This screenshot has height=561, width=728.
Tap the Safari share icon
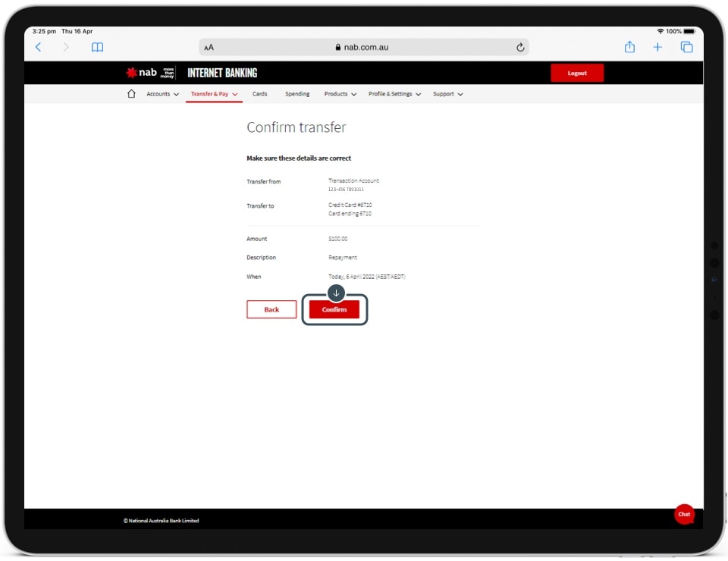click(x=629, y=47)
